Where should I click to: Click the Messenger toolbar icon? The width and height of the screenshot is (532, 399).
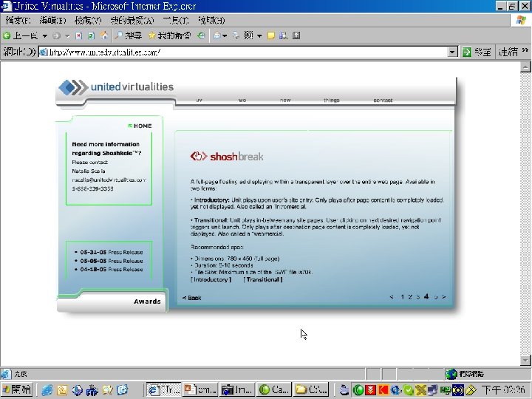coord(283,35)
